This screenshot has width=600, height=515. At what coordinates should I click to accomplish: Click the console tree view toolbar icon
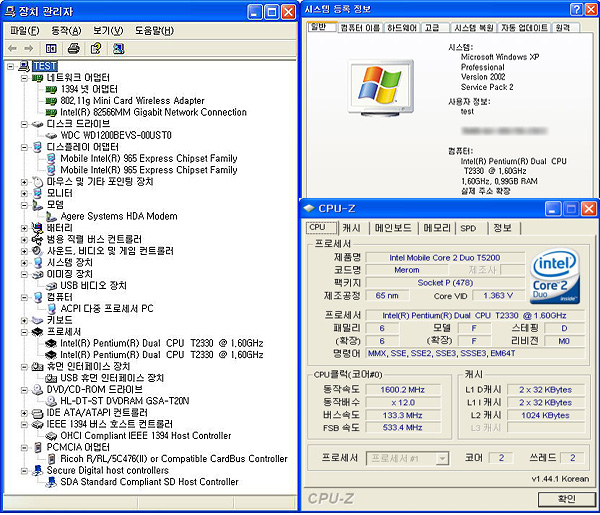click(51, 49)
